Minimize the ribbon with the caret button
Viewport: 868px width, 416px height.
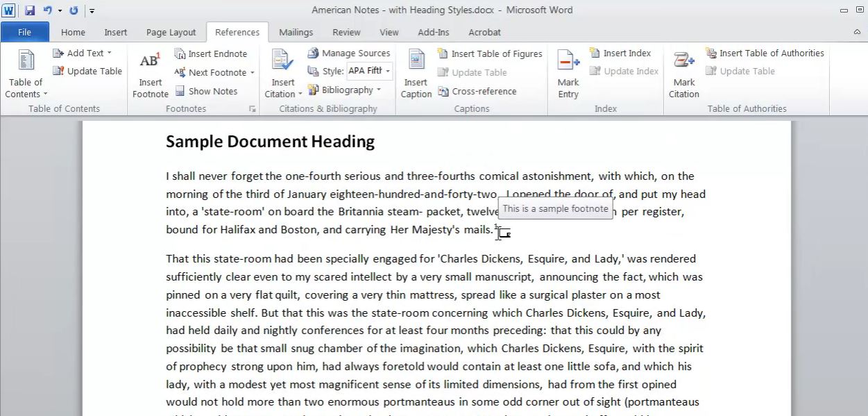click(857, 32)
